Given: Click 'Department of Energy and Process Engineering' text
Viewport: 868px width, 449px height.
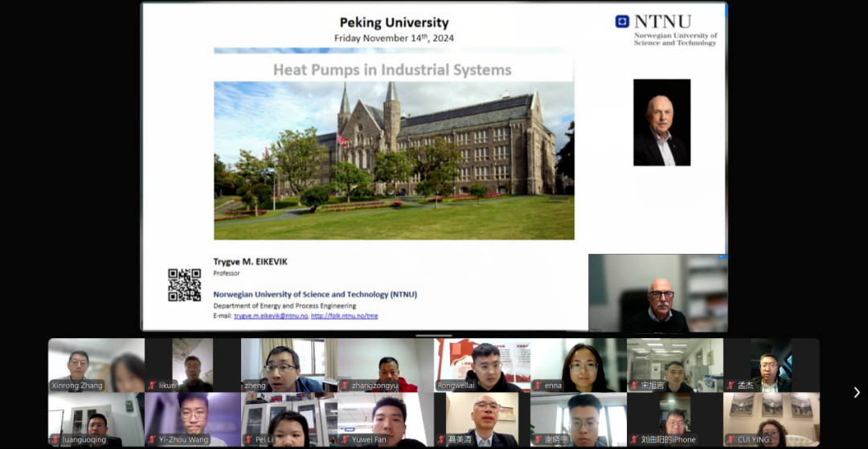Looking at the screenshot, I should 285,306.
